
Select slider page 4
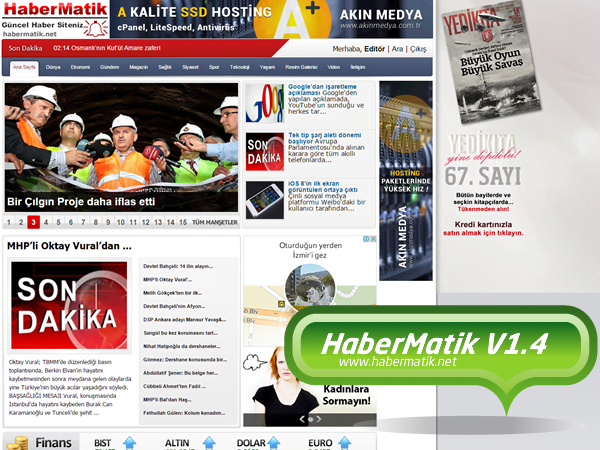pyautogui.click(x=46, y=222)
